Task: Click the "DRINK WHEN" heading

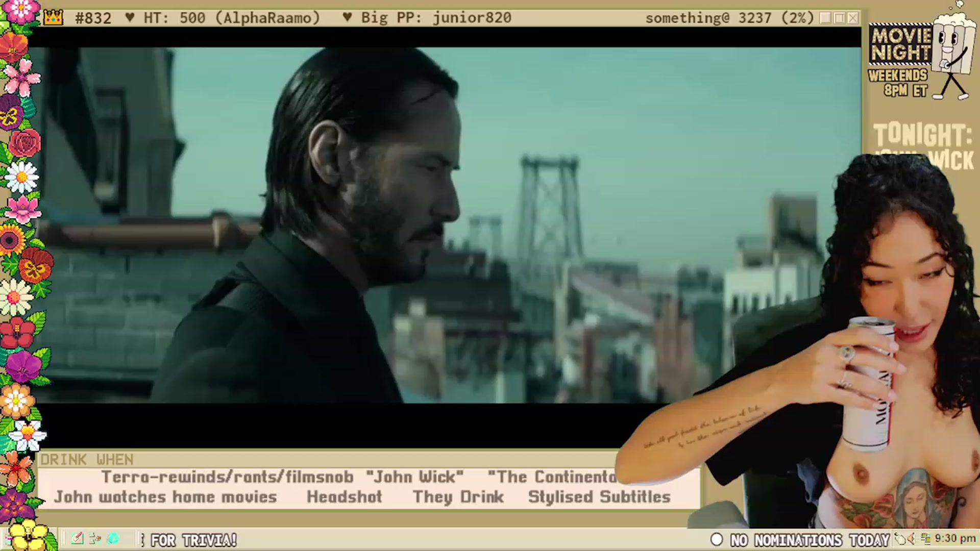Action: click(87, 460)
